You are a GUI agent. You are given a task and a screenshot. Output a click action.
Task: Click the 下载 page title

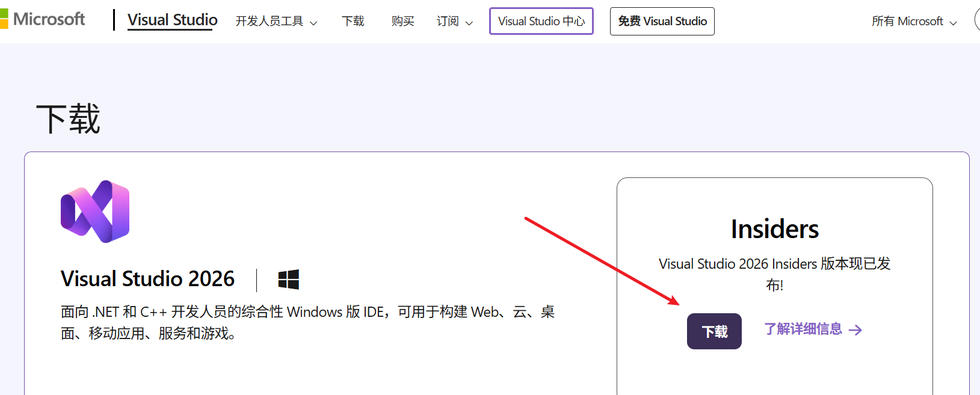pyautogui.click(x=68, y=118)
